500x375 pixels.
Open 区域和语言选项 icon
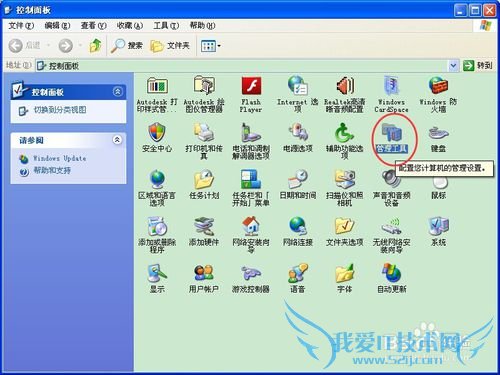[157, 179]
